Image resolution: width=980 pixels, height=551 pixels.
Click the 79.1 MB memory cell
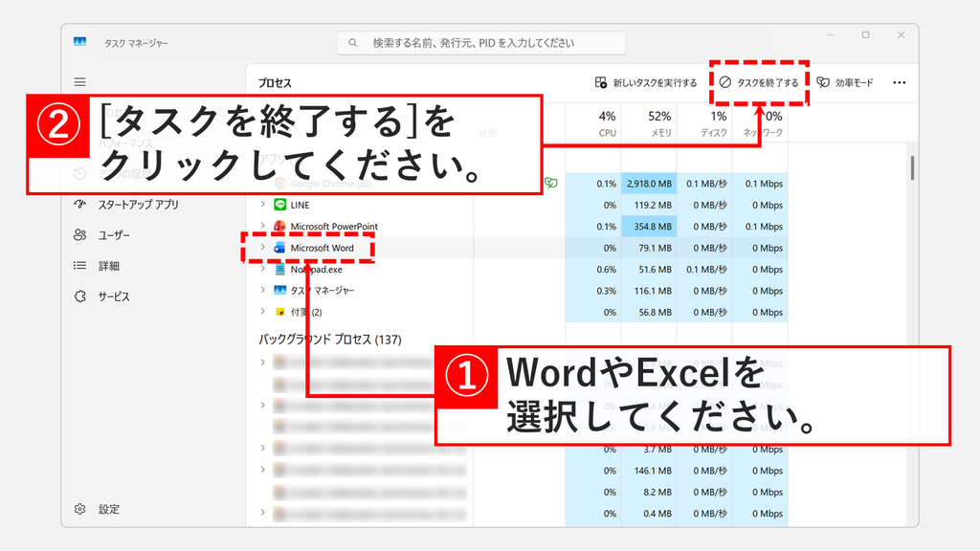[649, 248]
